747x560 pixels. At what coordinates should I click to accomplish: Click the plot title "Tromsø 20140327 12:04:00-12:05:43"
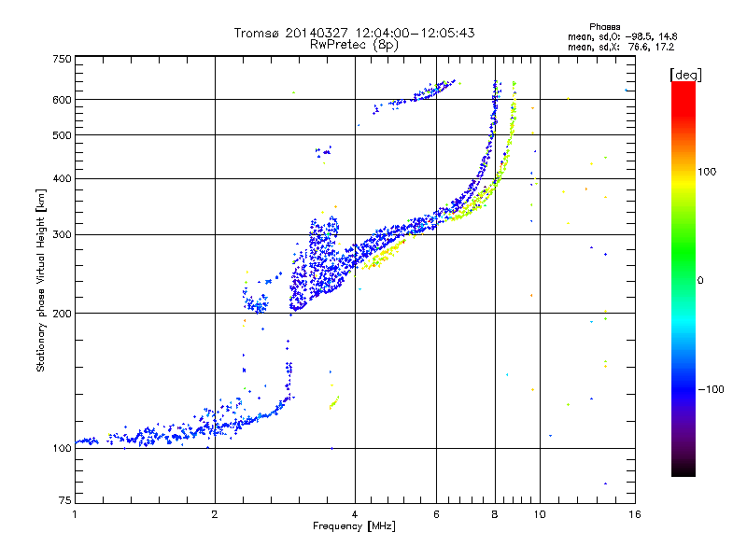tap(354, 33)
